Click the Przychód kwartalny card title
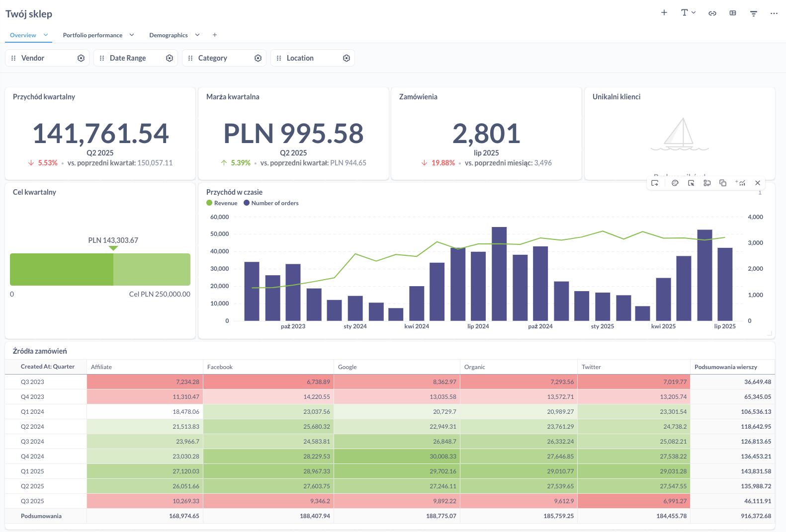Image resolution: width=786 pixels, height=532 pixels. point(44,97)
